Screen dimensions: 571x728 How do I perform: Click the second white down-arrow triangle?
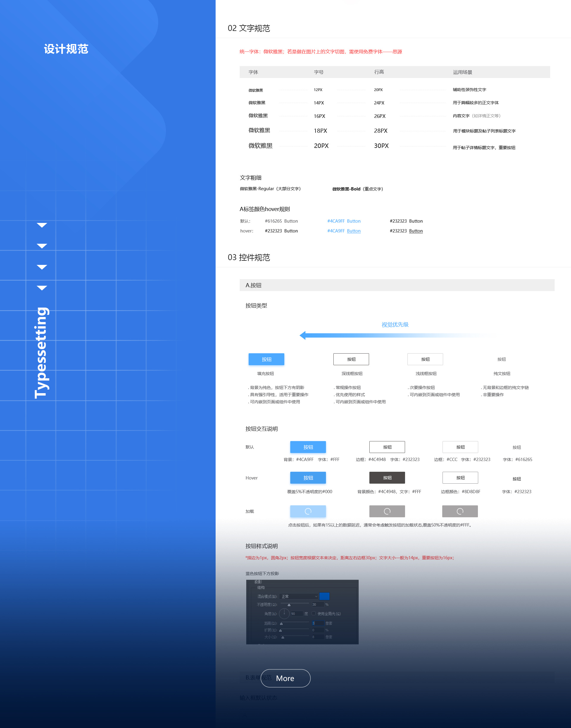pyautogui.click(x=42, y=246)
